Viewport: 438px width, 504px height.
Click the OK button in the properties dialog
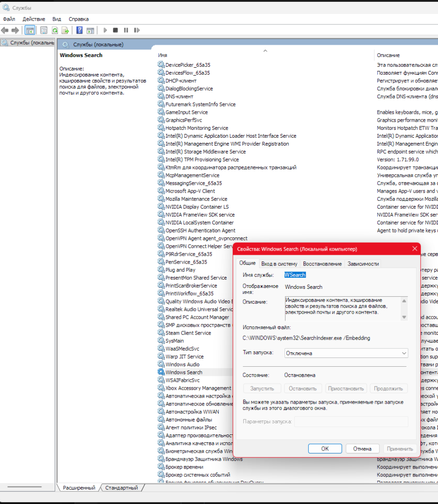coord(325,448)
